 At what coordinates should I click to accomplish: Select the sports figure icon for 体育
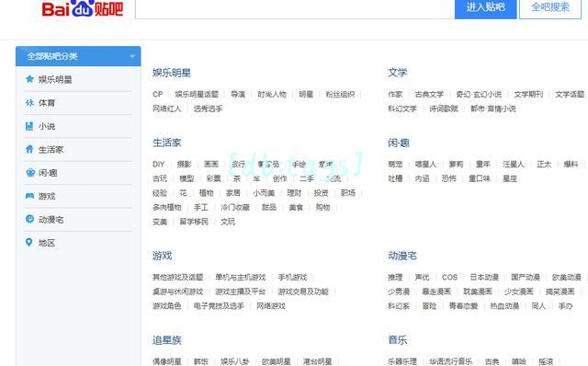29,102
